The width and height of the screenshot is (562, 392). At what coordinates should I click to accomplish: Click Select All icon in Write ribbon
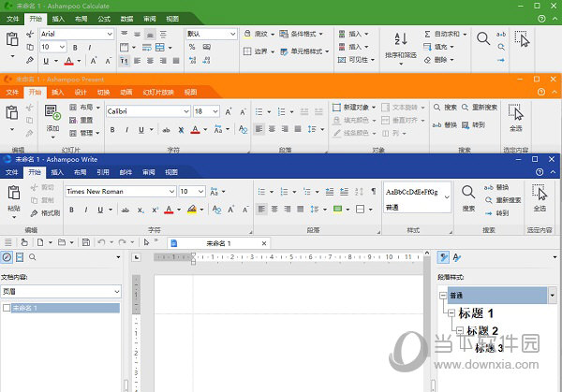[x=540, y=193]
